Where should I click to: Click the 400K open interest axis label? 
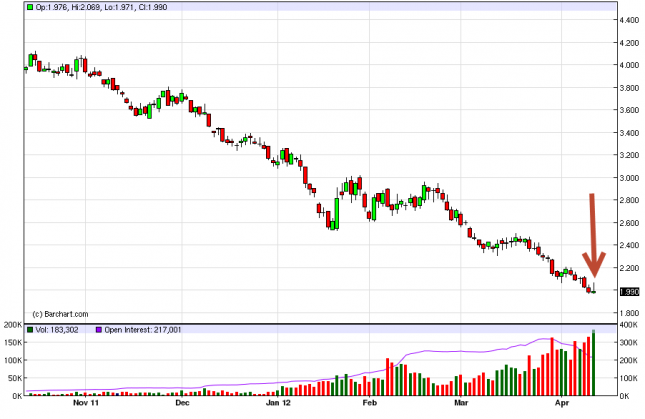(629, 325)
